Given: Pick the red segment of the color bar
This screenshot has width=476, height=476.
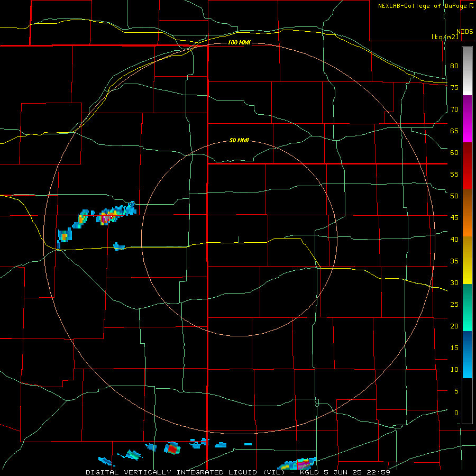Looking at the screenshot, I should click(467, 166).
